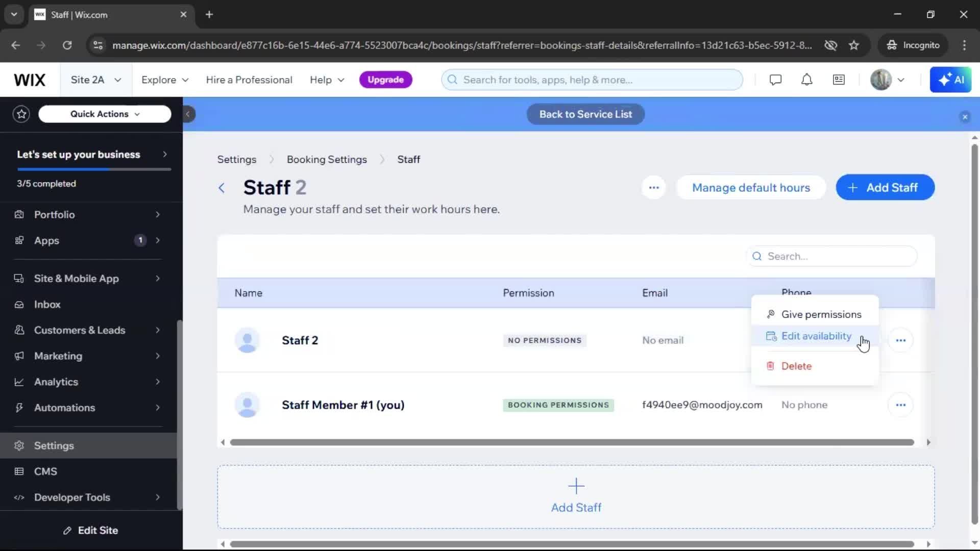Open the chat messages icon

pyautogui.click(x=775, y=80)
